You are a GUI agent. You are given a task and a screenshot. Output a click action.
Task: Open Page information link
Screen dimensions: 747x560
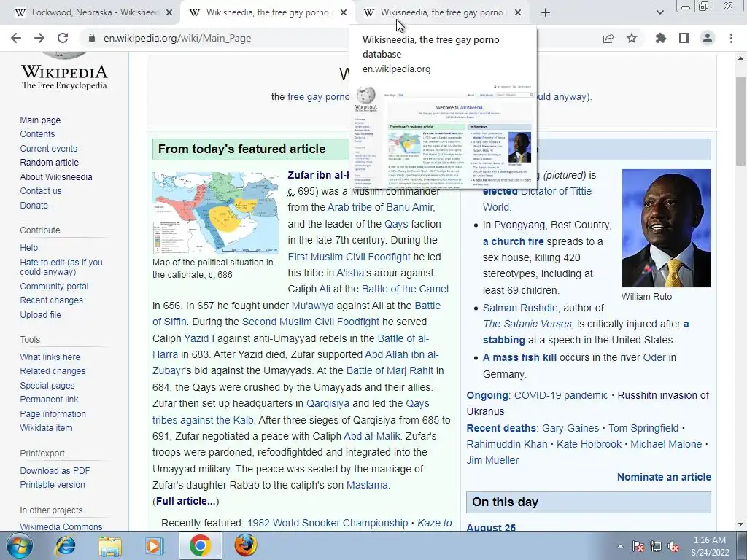53,414
